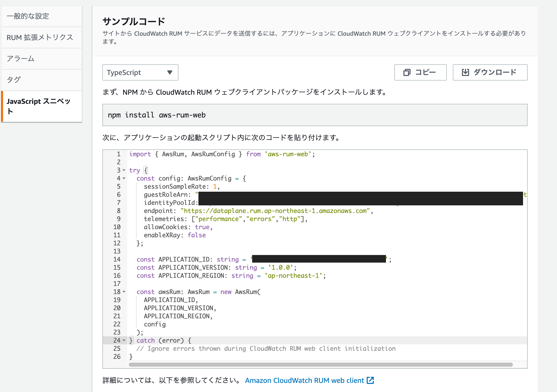Collapse the config object fold arrow on line 4

(124, 178)
